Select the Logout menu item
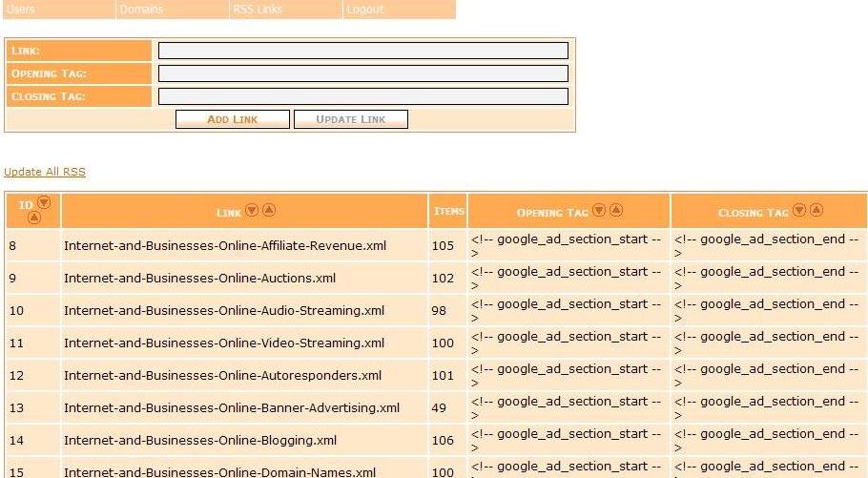This screenshot has height=478, width=868. [x=399, y=10]
